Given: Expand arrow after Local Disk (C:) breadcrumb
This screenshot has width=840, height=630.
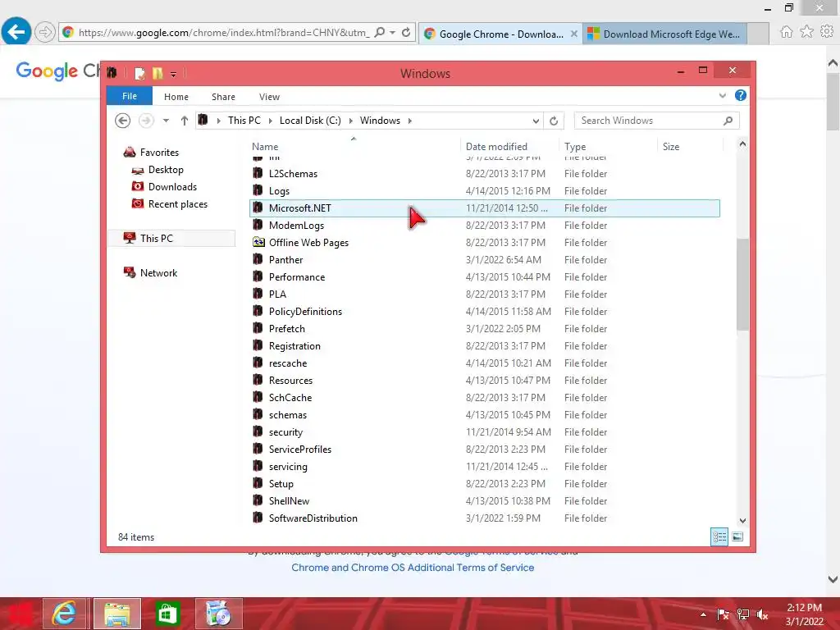Looking at the screenshot, I should [350, 121].
